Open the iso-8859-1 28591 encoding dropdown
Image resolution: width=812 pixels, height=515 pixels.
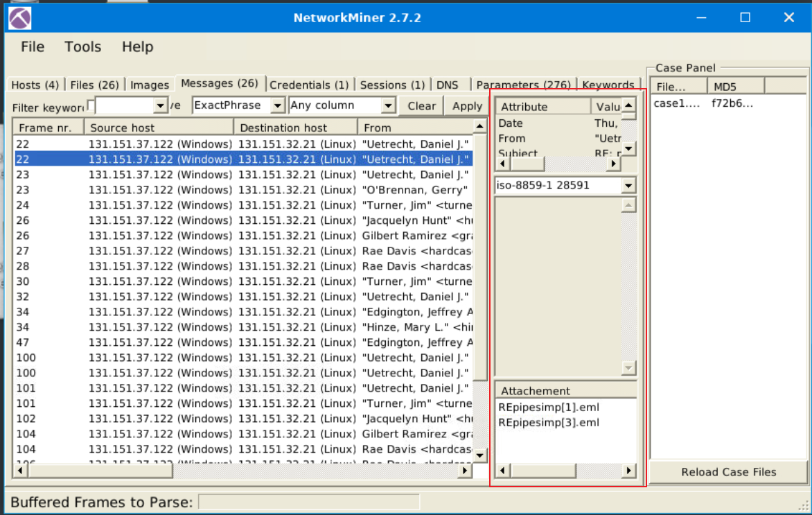[x=628, y=186]
